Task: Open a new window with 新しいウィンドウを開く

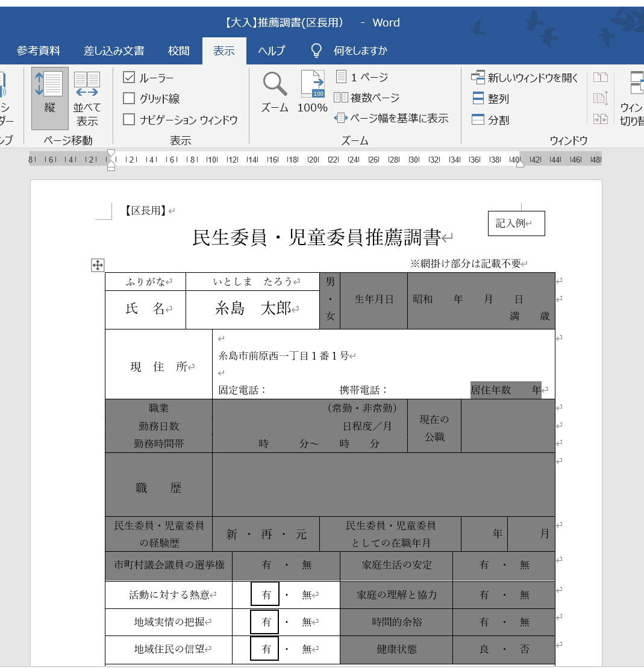Action: pyautogui.click(x=524, y=78)
